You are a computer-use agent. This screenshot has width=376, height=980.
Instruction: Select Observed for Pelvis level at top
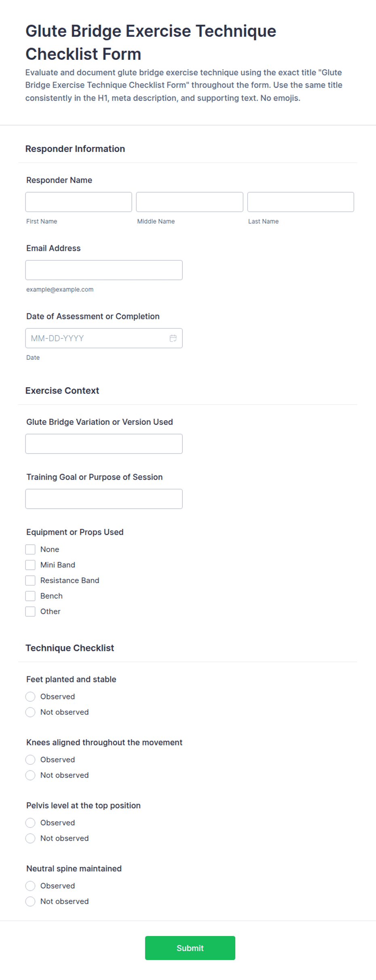pyautogui.click(x=30, y=823)
